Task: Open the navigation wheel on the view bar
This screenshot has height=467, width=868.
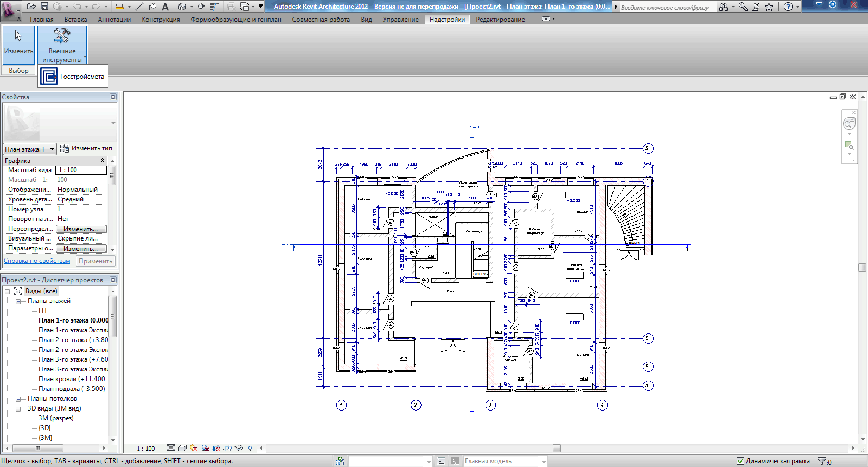Action: 849,124
